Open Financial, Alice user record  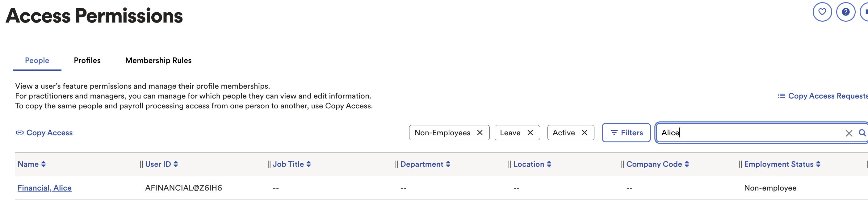coord(44,188)
